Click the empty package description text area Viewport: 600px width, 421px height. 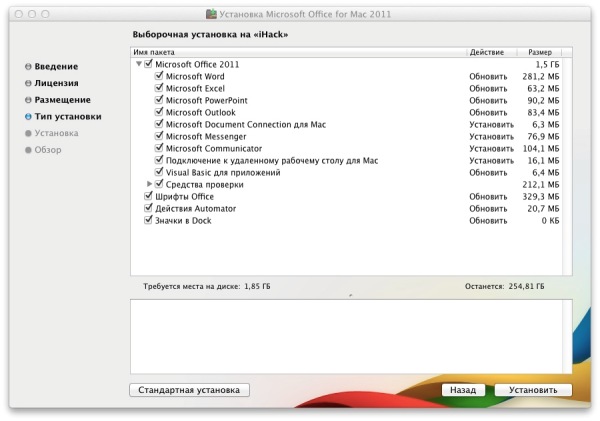(347, 337)
